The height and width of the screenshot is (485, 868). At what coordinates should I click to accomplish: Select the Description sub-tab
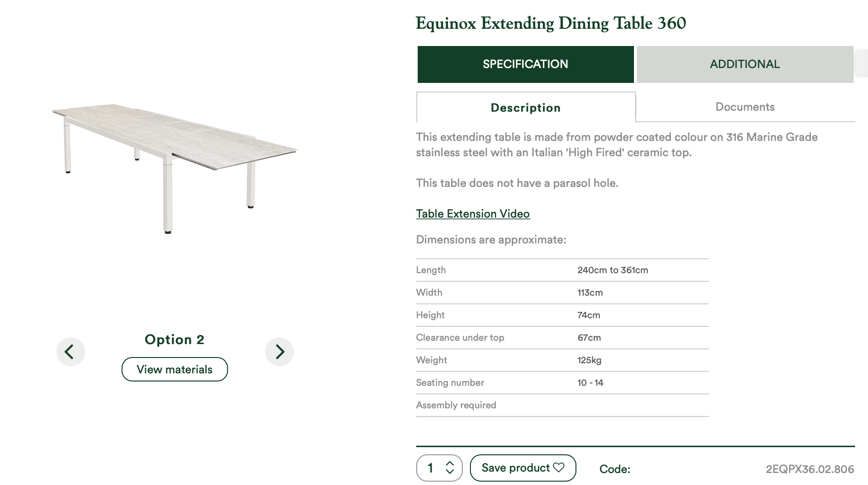click(526, 107)
